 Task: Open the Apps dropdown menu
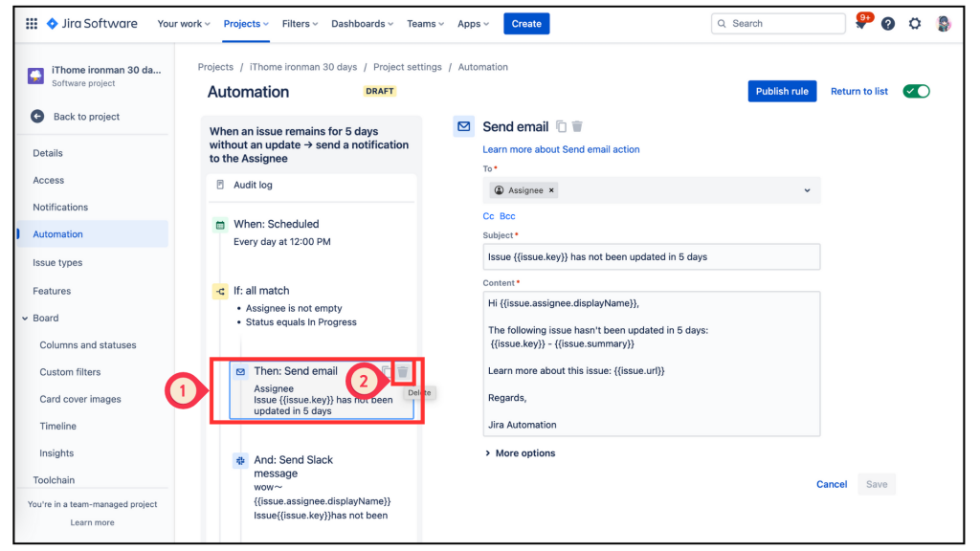pyautogui.click(x=473, y=24)
